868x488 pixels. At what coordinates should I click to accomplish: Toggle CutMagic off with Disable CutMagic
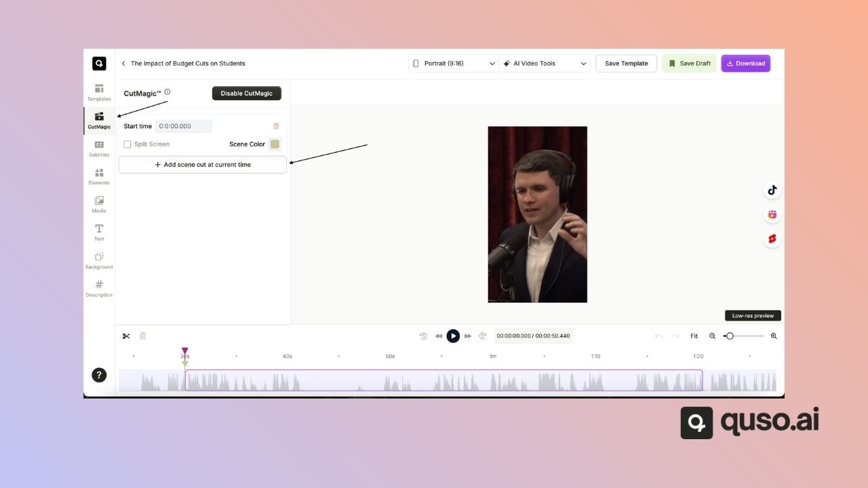tap(246, 93)
